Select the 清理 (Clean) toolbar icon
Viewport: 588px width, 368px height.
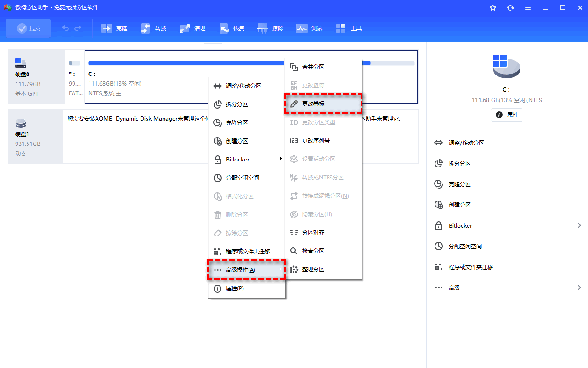193,29
